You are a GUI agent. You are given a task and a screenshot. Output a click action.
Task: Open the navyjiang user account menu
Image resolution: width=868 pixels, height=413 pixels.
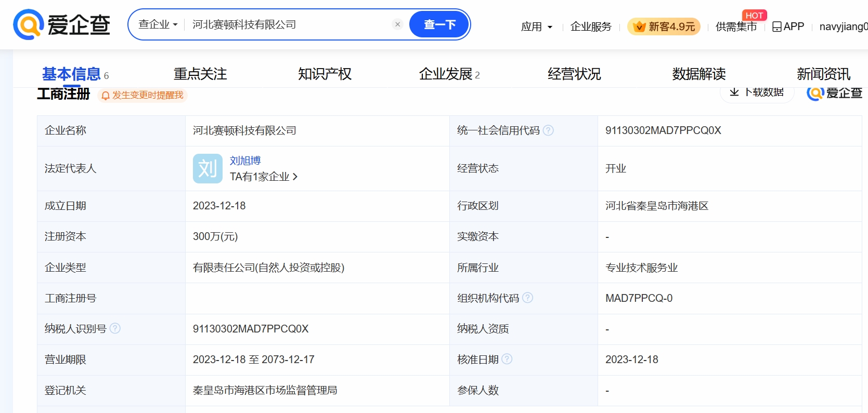click(x=844, y=26)
